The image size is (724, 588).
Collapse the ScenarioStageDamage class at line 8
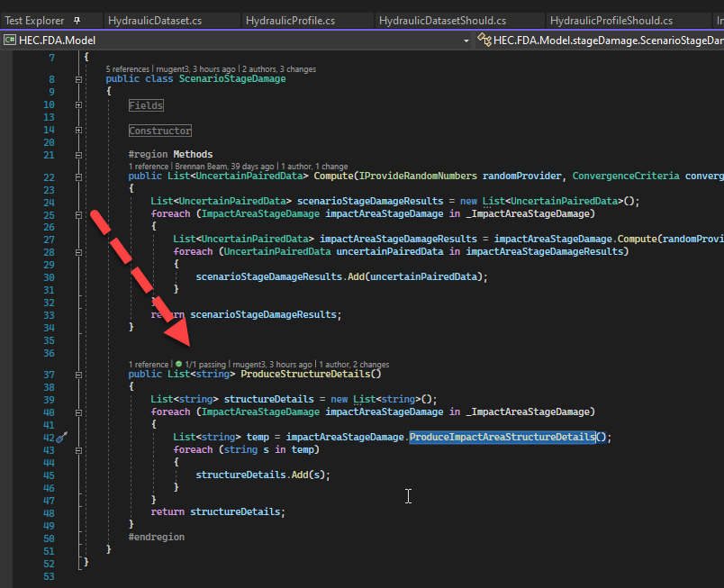pos(78,79)
